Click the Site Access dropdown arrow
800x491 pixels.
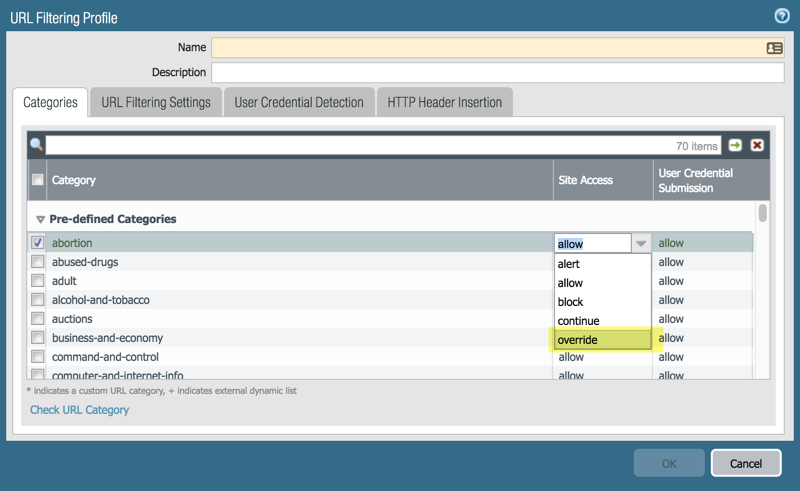(641, 243)
